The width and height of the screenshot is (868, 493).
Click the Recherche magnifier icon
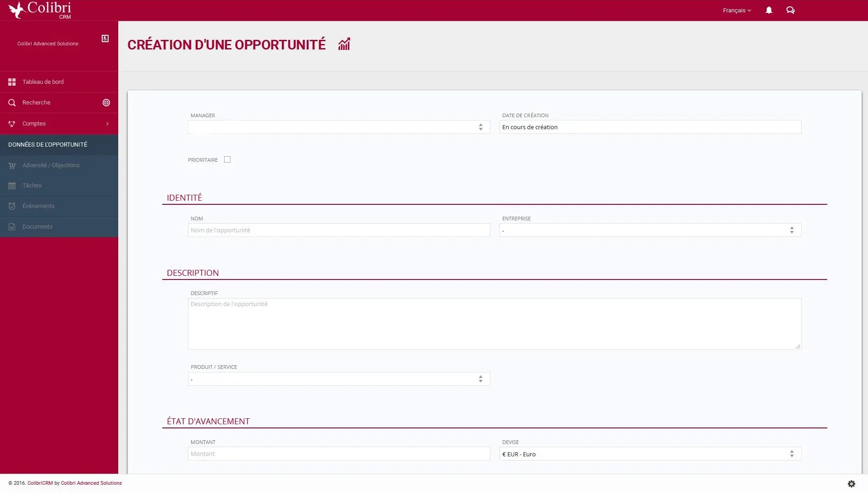[12, 103]
